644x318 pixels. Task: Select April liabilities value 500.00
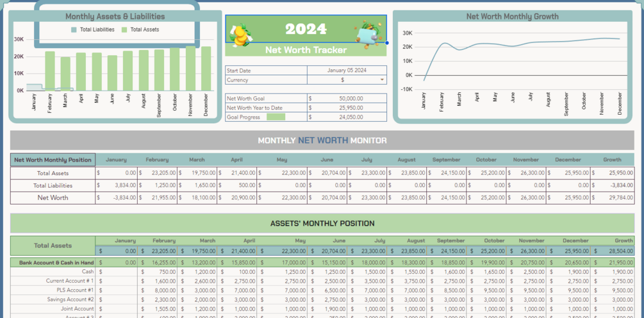pyautogui.click(x=237, y=185)
